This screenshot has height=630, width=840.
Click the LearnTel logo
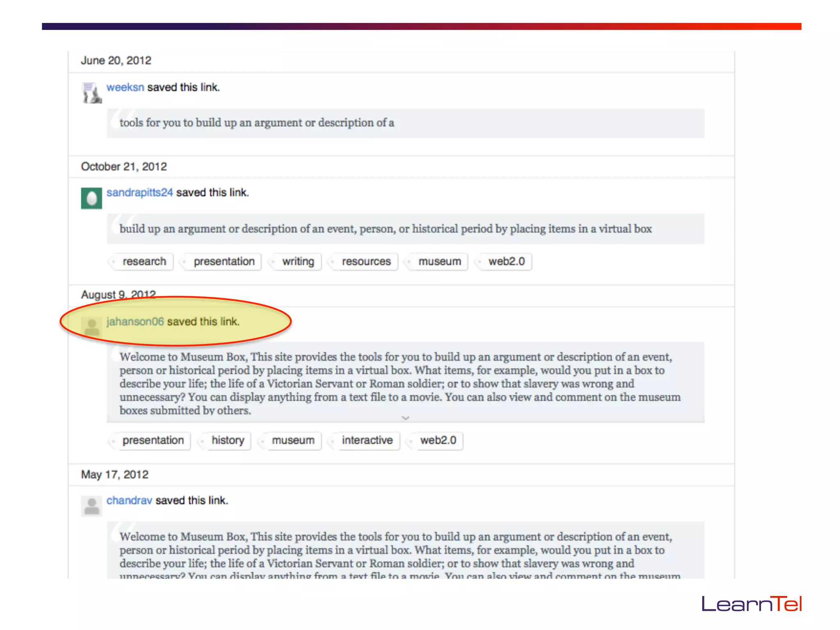[751, 604]
